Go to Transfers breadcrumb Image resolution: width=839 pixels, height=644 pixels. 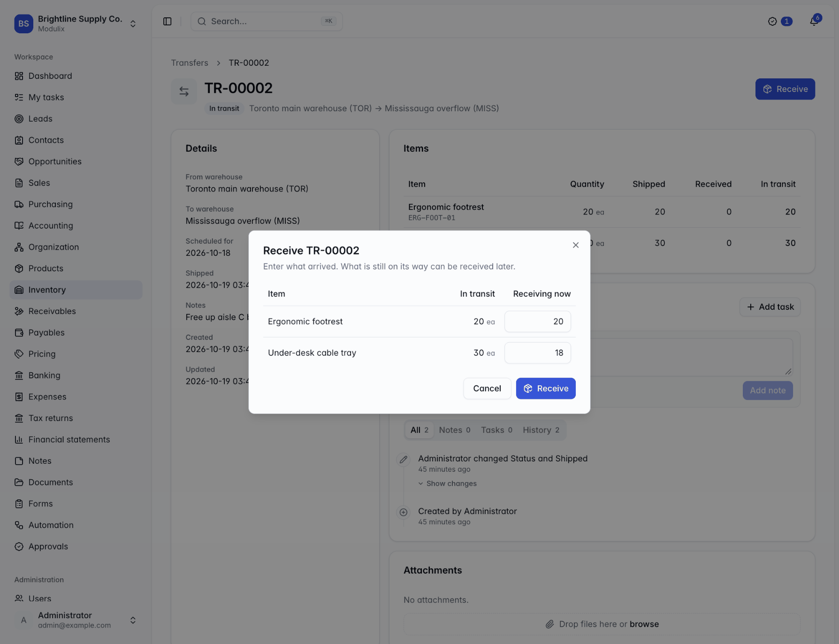point(190,63)
